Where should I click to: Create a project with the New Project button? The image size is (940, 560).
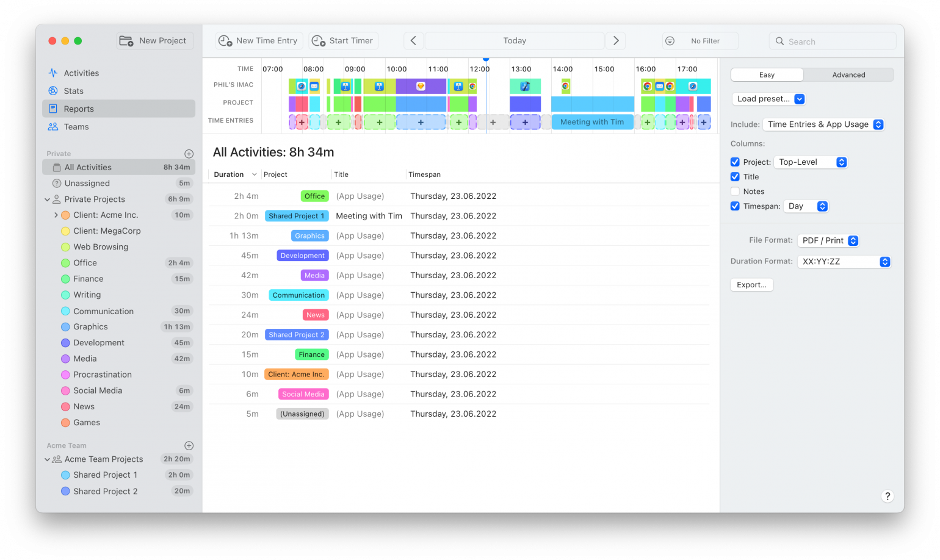pyautogui.click(x=154, y=40)
